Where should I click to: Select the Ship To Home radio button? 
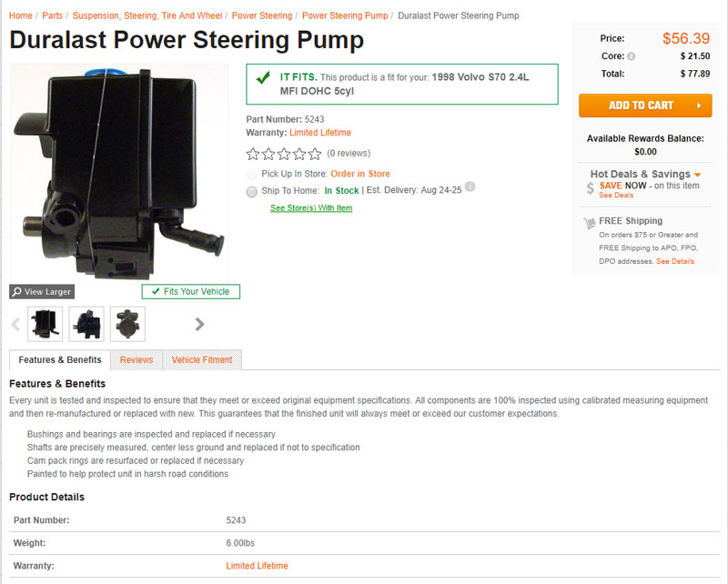tap(252, 192)
